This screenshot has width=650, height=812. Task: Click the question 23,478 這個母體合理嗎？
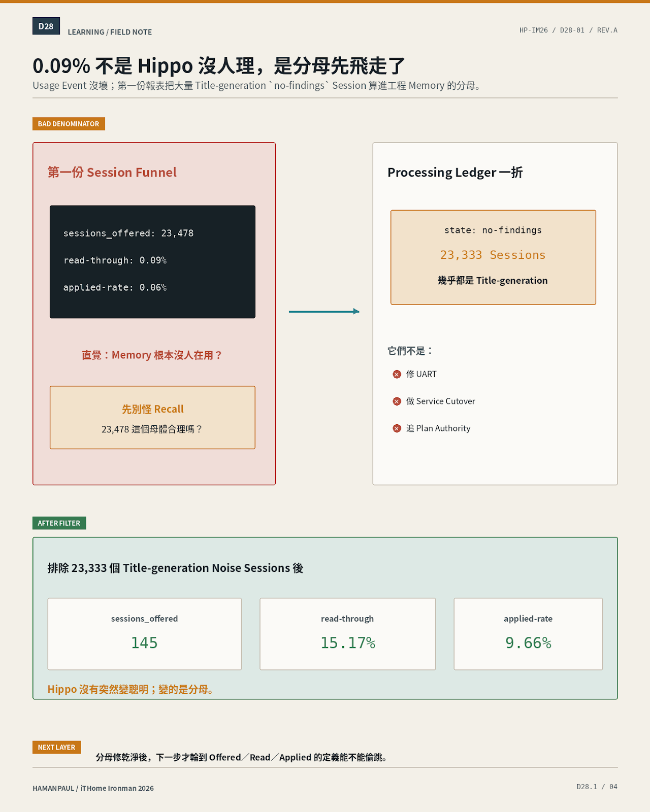tap(152, 429)
